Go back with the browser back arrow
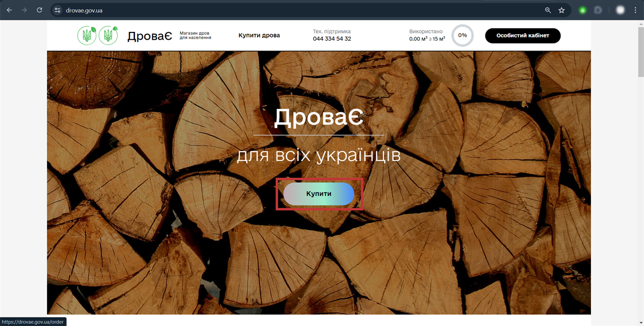 point(9,10)
